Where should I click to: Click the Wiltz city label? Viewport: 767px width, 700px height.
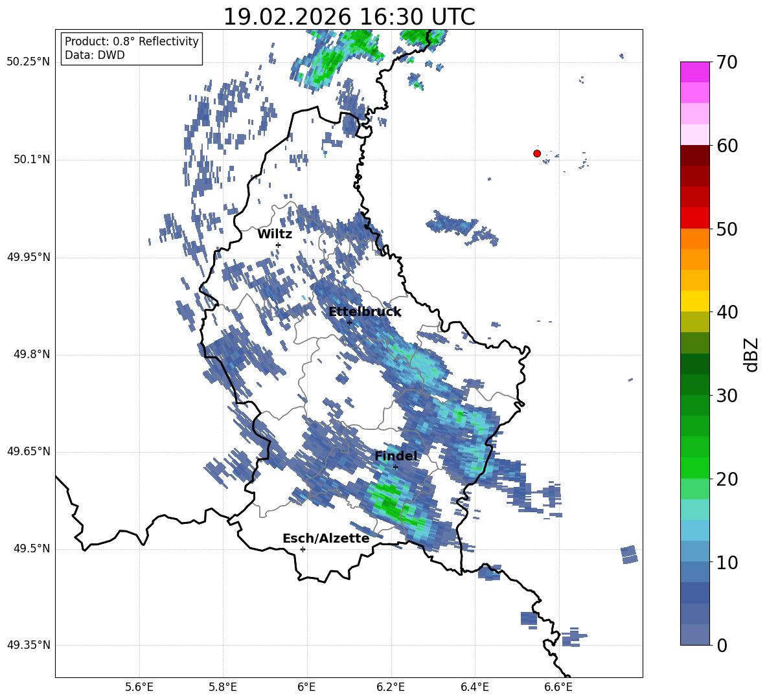(x=275, y=234)
